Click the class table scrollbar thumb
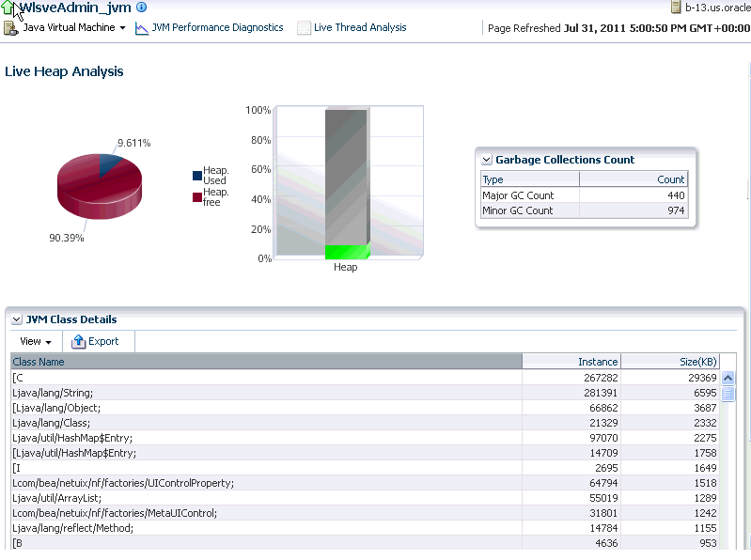This screenshot has height=560, width=751. coord(728,394)
